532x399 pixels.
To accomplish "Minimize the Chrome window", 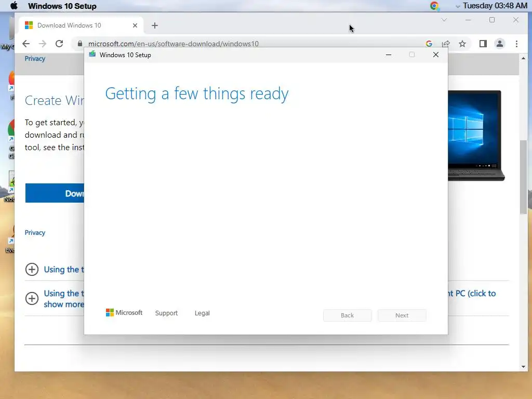I will 468,20.
